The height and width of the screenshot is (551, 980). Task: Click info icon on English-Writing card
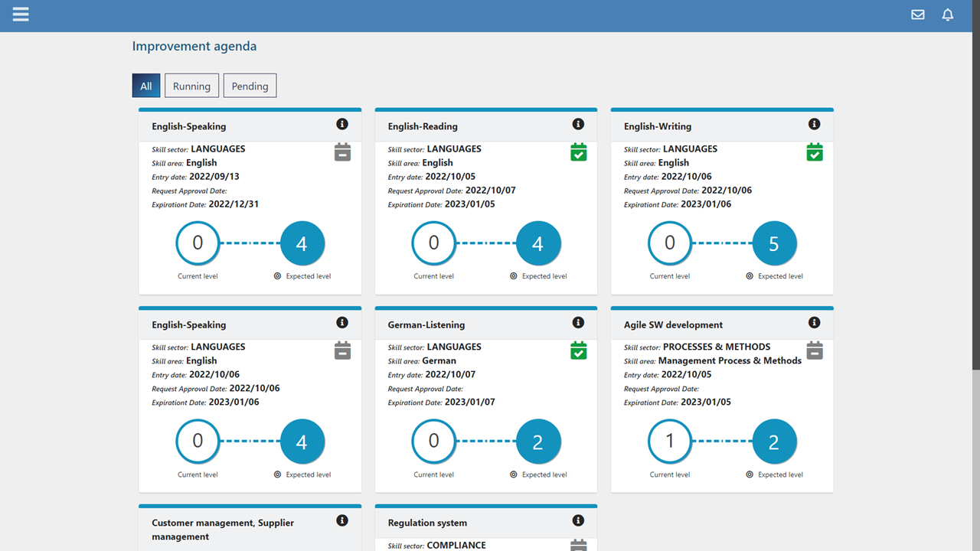coord(814,124)
